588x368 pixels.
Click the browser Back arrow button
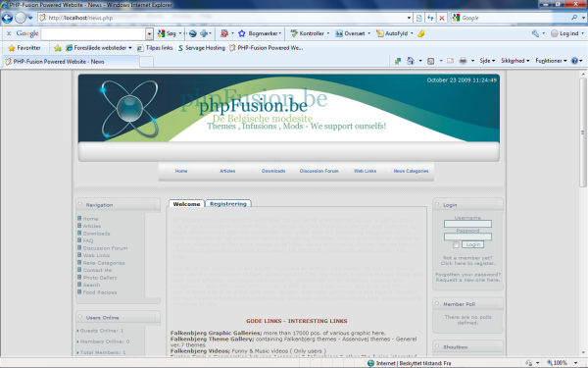7,18
